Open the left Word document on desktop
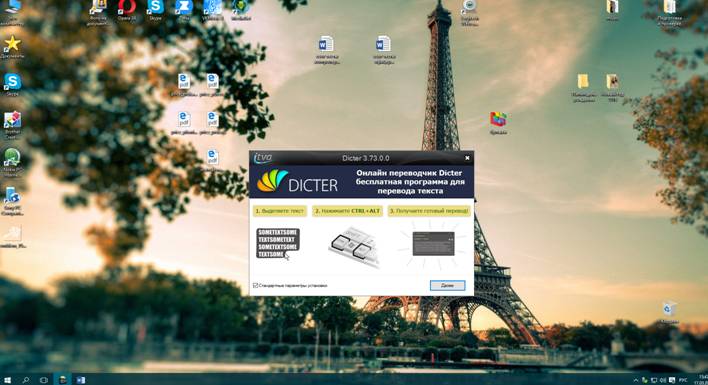The width and height of the screenshot is (708, 385). 326,50
